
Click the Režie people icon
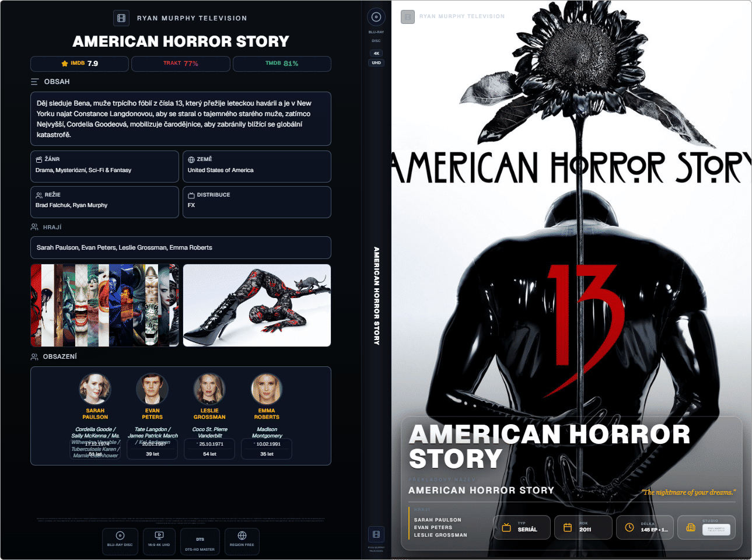39,195
